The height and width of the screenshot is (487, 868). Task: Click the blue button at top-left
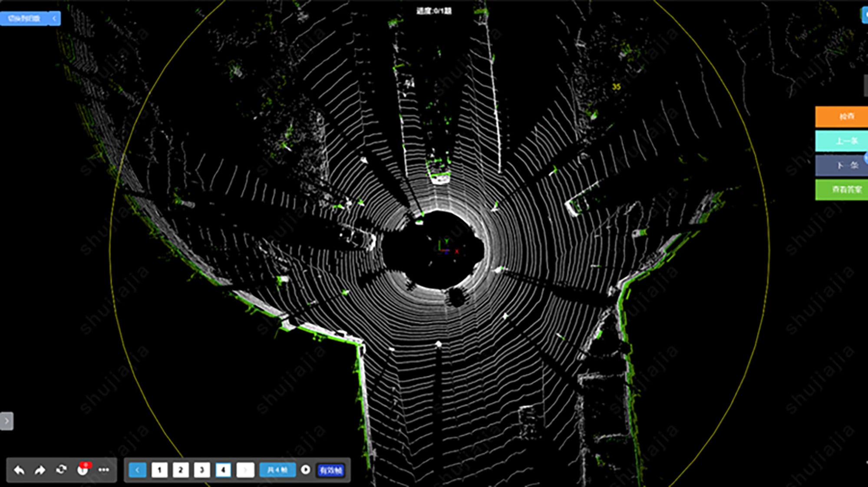24,18
